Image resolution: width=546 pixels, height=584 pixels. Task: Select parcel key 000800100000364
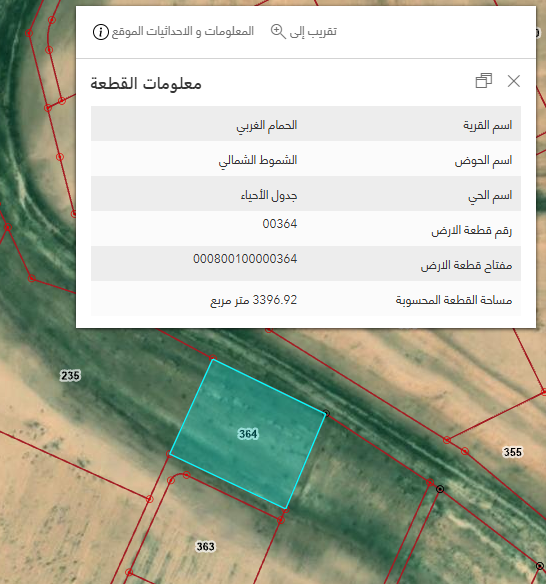click(x=245, y=259)
